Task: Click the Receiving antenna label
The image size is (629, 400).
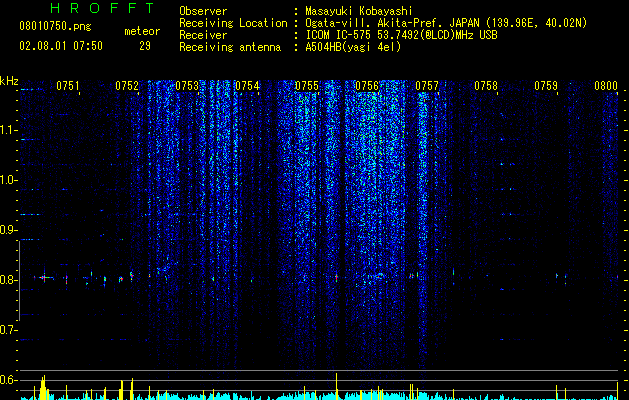Action: 230,47
